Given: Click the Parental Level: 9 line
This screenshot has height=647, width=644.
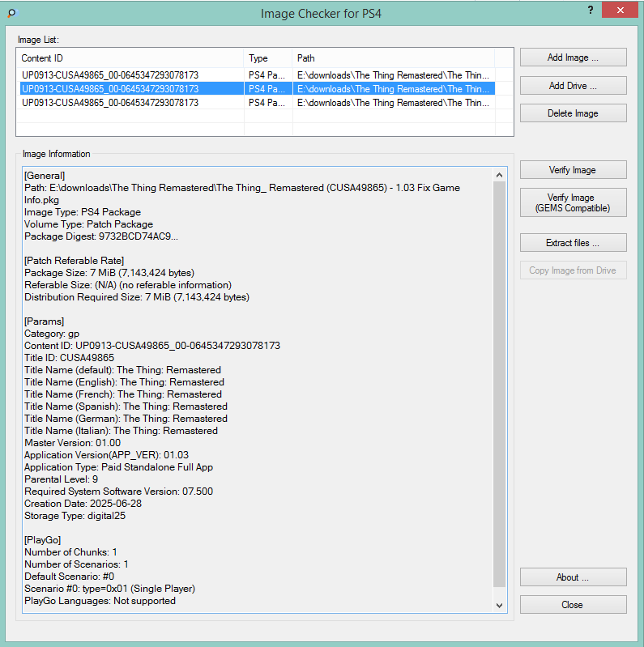Looking at the screenshot, I should [x=61, y=479].
